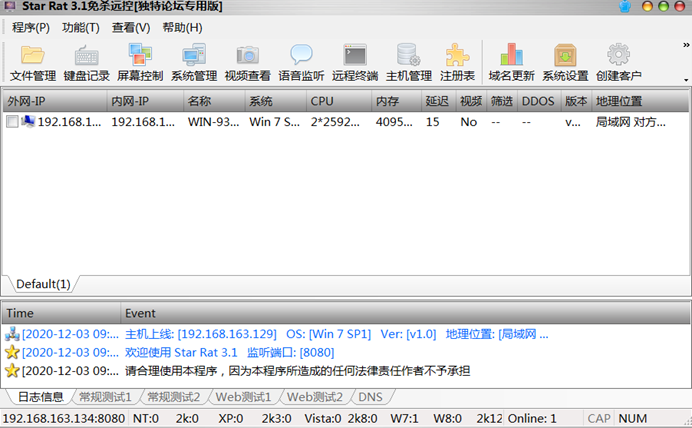Switch to the 常规测试2 tab
692x428 pixels.
pyautogui.click(x=173, y=397)
